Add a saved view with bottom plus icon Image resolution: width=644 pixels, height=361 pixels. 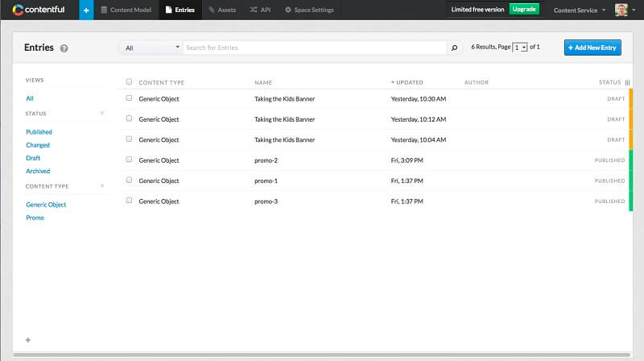[x=28, y=340]
